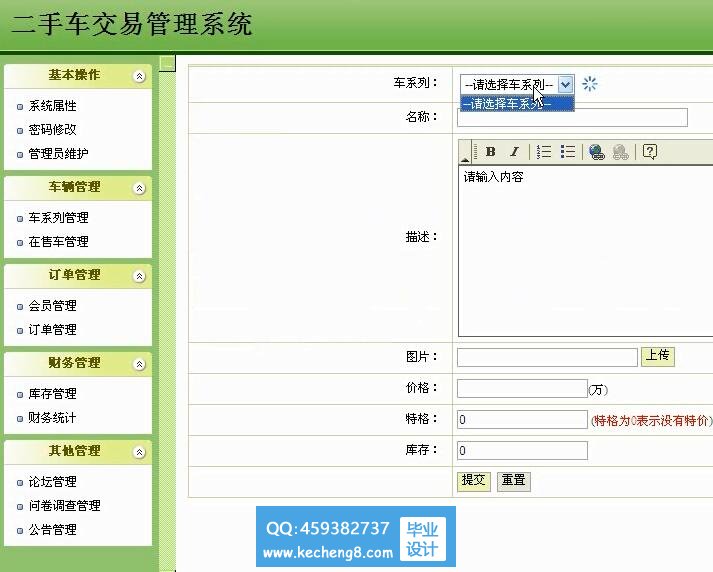The width and height of the screenshot is (713, 572).
Task: Insert bulleted list in editor
Action: pos(568,151)
